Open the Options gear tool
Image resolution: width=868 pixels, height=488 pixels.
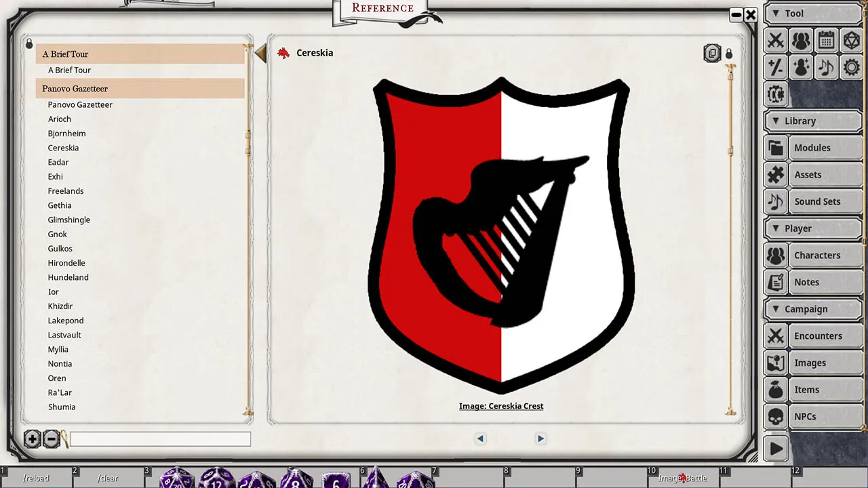pos(851,66)
